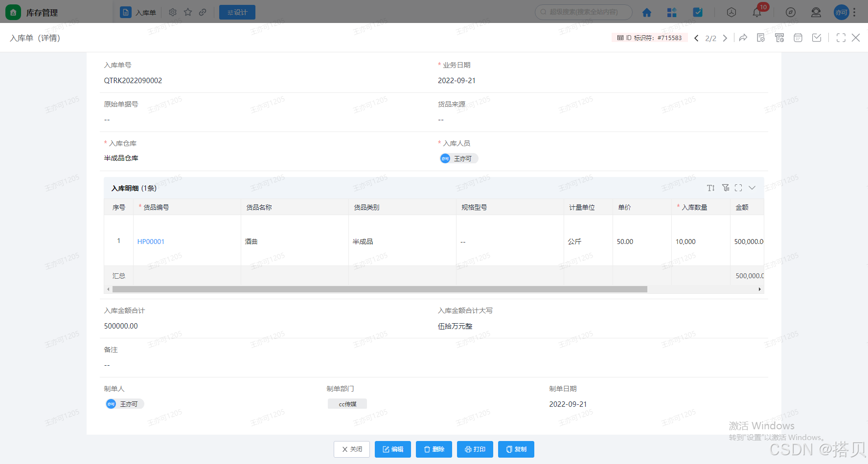Open the filter icon in the 入库明细 table
The width and height of the screenshot is (868, 464).
(726, 188)
